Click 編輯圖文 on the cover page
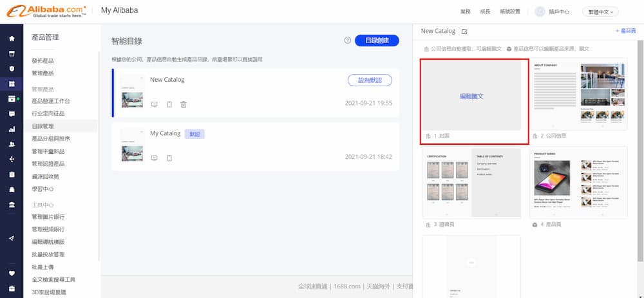Viewport: 644px width, 298px height. click(x=471, y=97)
